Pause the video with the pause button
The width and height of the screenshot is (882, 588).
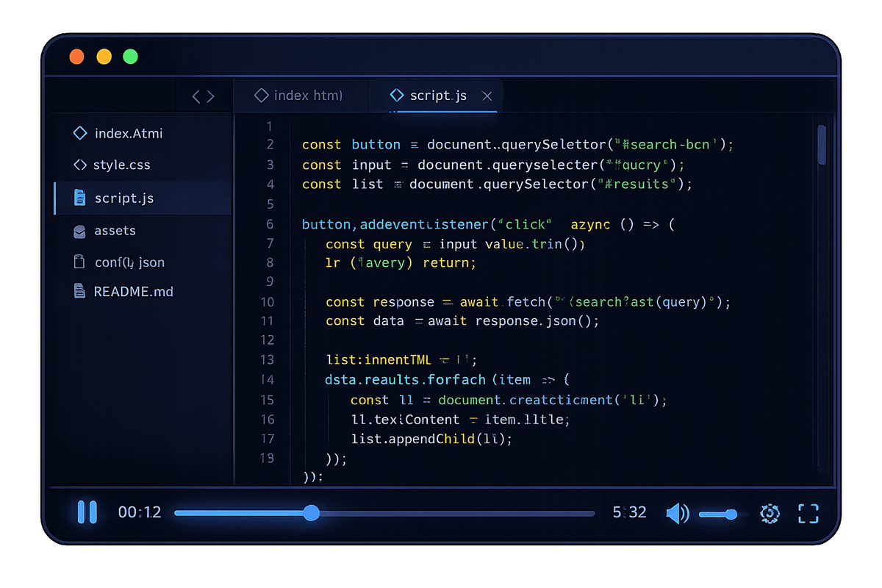click(x=87, y=512)
